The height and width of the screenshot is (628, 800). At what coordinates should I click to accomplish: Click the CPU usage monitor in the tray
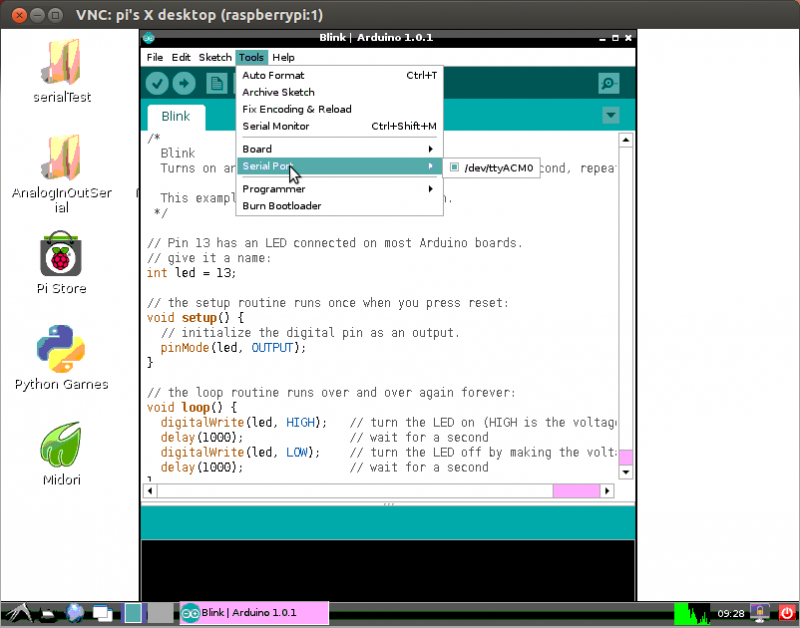(x=692, y=614)
